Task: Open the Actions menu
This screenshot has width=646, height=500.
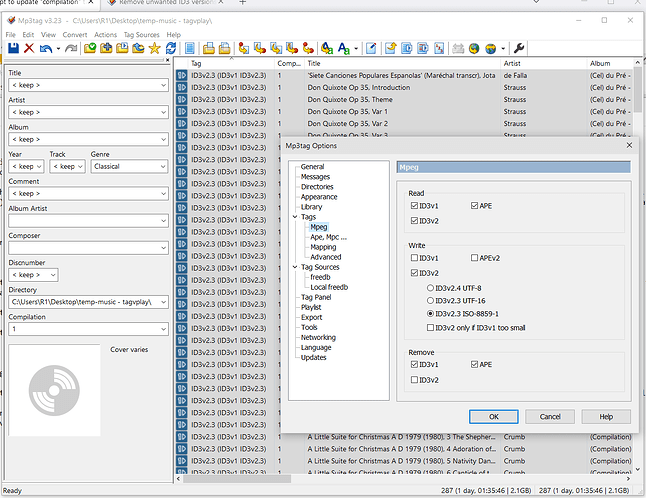Action: point(105,35)
